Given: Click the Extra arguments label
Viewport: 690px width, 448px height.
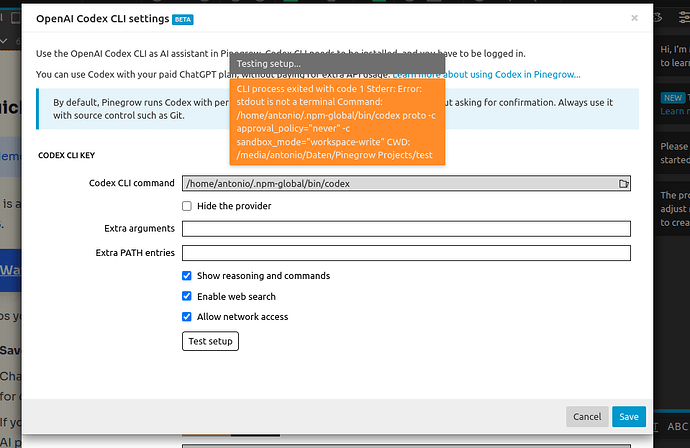Looking at the screenshot, I should coord(139,228).
